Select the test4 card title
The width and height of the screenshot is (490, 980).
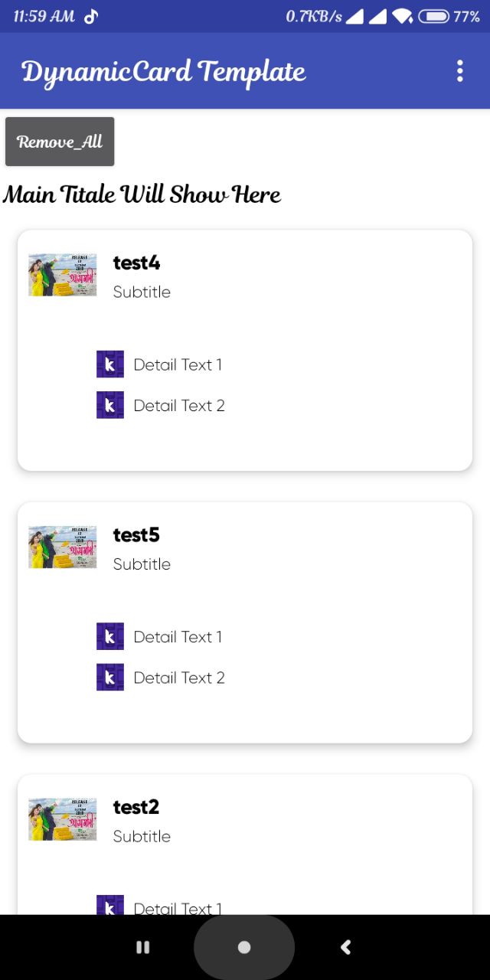point(137,263)
